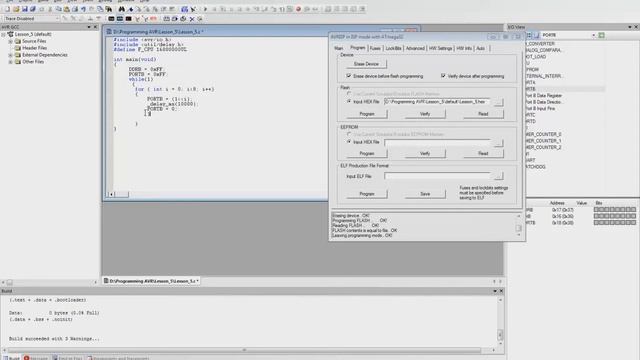Click the green icon beside PORTB dropdown

tap(601, 36)
